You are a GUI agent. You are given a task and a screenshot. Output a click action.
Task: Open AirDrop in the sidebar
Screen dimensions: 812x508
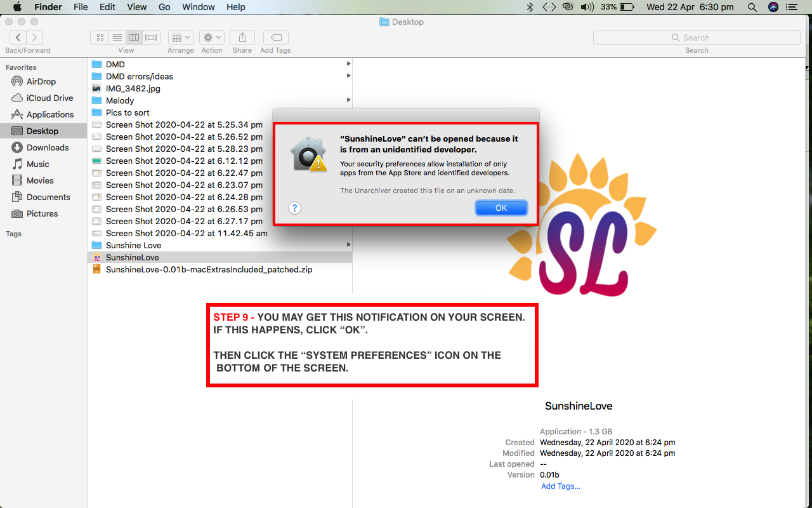click(x=41, y=81)
